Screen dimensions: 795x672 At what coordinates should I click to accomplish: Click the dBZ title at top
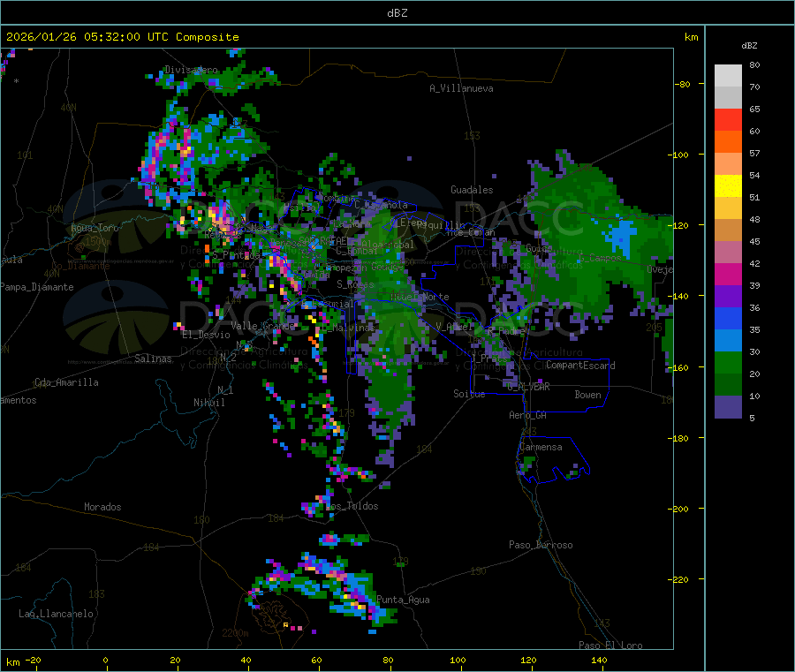point(397,13)
